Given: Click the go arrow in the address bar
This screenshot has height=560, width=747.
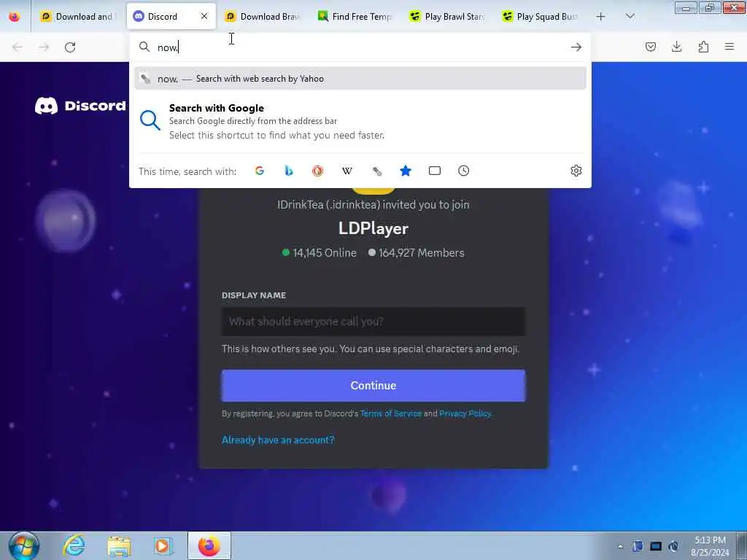Looking at the screenshot, I should coord(576,47).
